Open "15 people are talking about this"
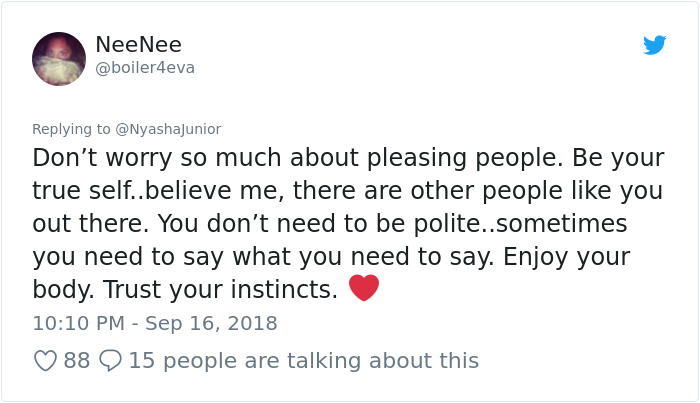Viewport: 700px width, 403px height. pos(304,360)
